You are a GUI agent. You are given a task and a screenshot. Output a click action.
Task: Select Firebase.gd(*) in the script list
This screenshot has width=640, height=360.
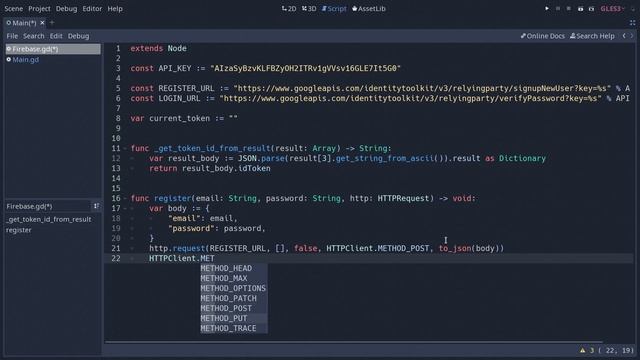53,49
